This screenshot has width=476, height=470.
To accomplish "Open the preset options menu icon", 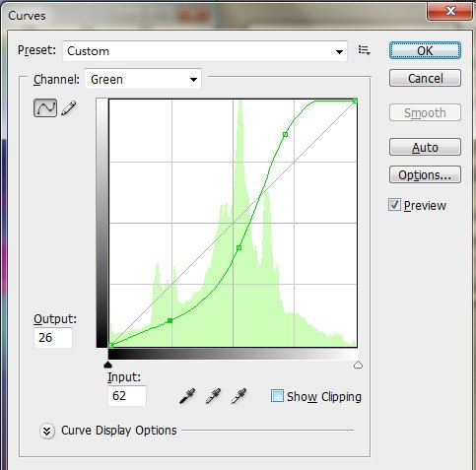I will (364, 50).
